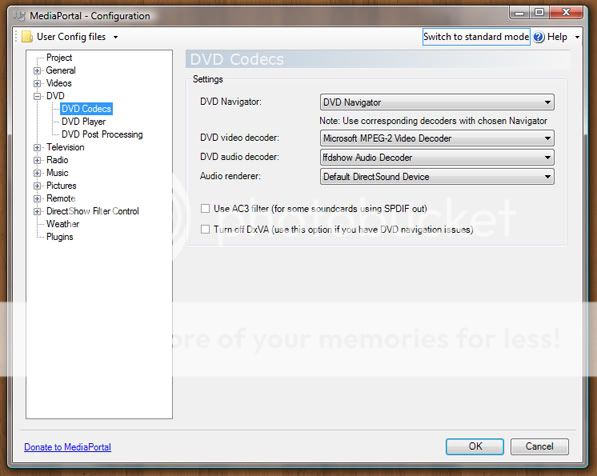Expand the Television tree node
Image resolution: width=597 pixels, height=476 pixels.
coord(37,147)
